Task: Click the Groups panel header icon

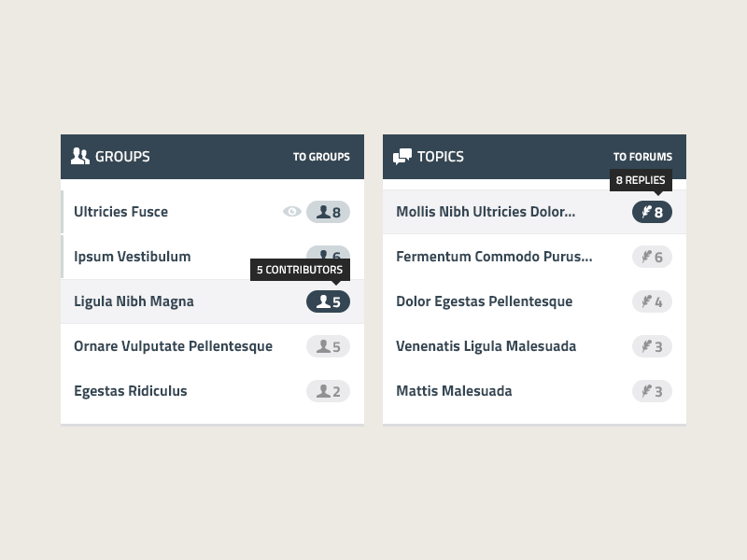Action: tap(78, 156)
